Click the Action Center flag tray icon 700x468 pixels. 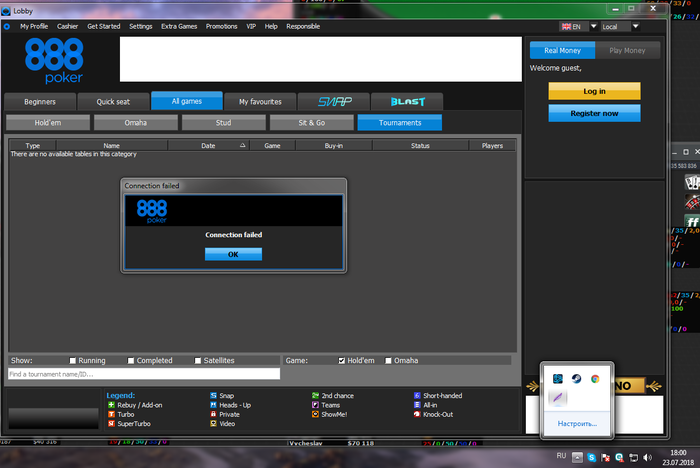click(x=605, y=457)
